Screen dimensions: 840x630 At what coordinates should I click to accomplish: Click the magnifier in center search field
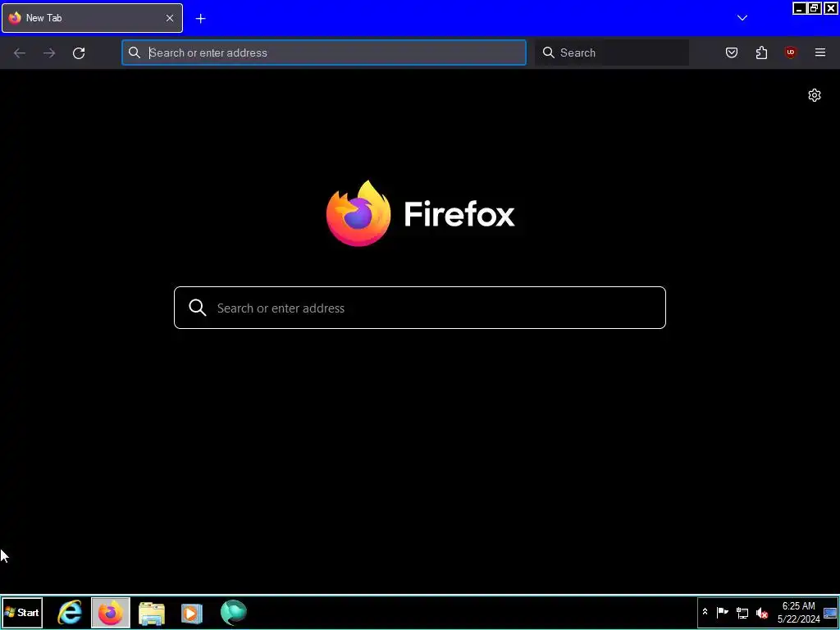point(197,308)
